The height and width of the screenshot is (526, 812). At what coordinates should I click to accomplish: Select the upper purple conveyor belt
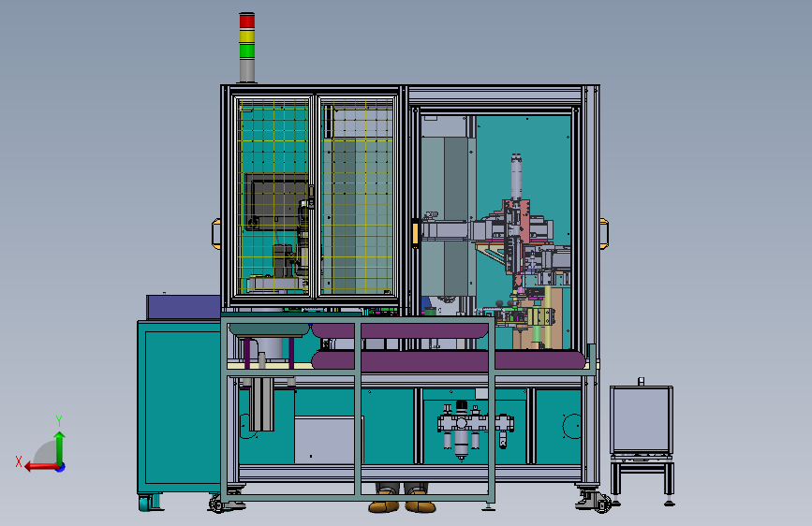[x=399, y=330]
